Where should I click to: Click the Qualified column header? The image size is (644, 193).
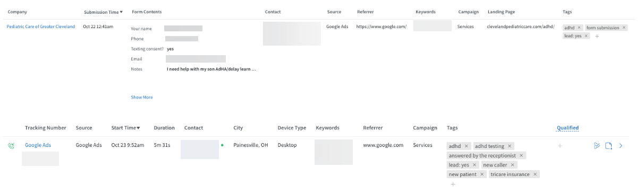pos(567,128)
